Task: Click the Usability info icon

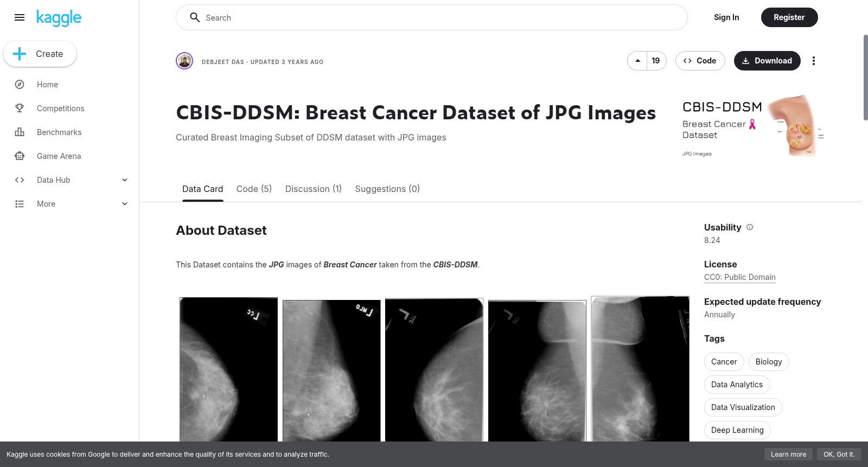Action: [x=750, y=227]
